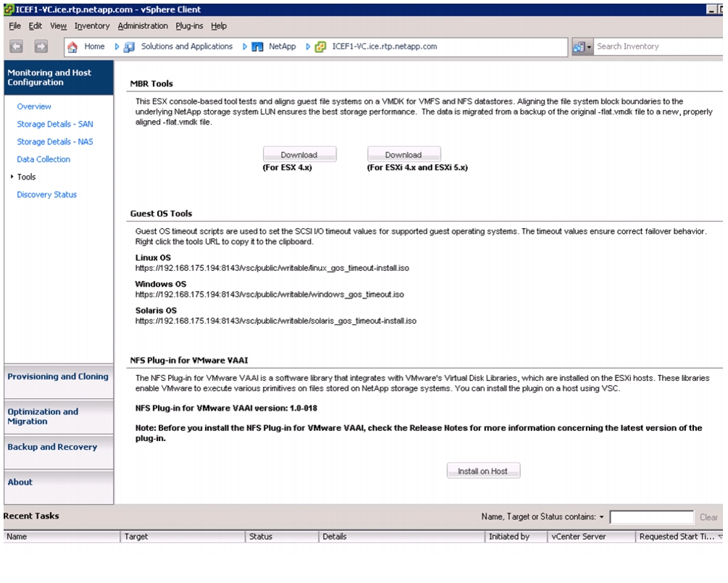Image resolution: width=728 pixels, height=583 pixels.
Task: Open the Help menu
Action: pyautogui.click(x=219, y=26)
